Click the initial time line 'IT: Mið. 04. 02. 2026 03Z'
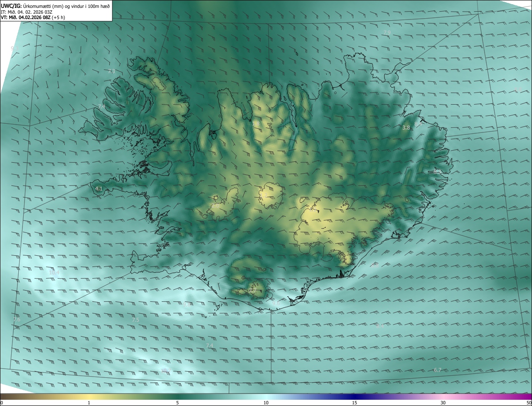Screen dimensions: 532x406 click(x=27, y=12)
